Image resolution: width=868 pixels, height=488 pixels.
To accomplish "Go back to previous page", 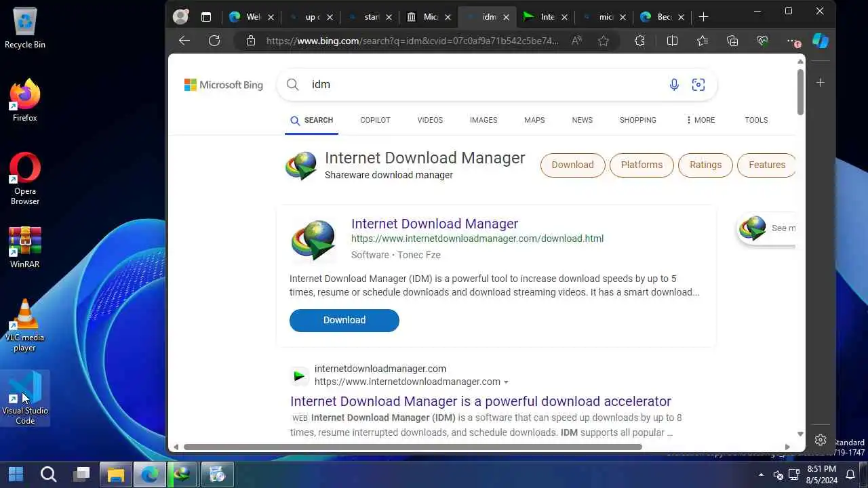I will [184, 41].
